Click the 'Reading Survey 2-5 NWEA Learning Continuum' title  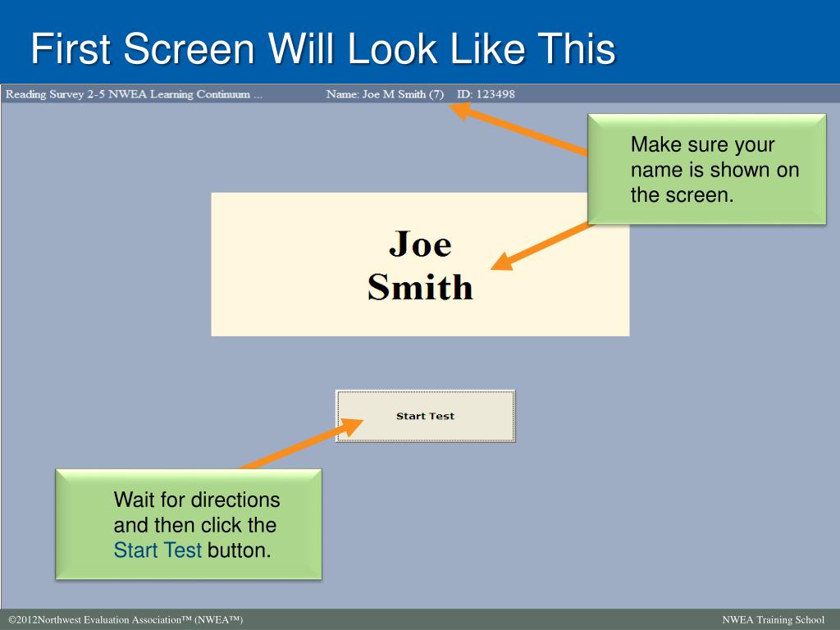pyautogui.click(x=134, y=94)
